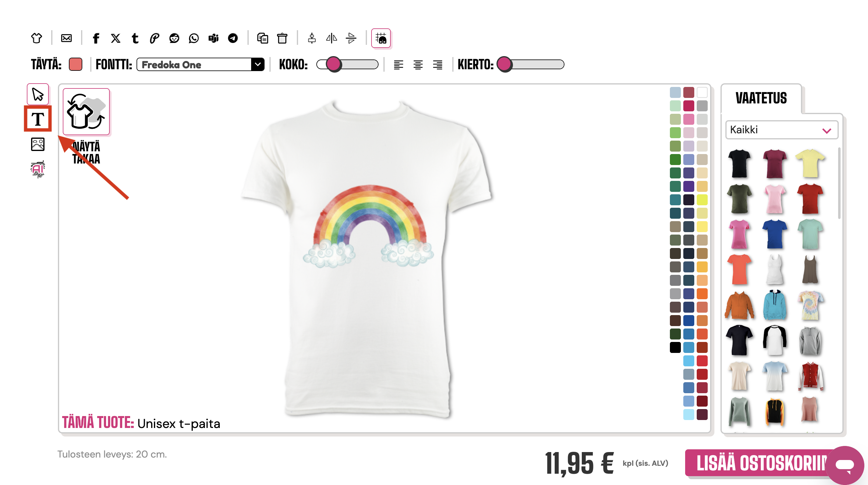Screen dimensions: 868x485
Task: Toggle Näytä takaa back view
Action: (86, 112)
